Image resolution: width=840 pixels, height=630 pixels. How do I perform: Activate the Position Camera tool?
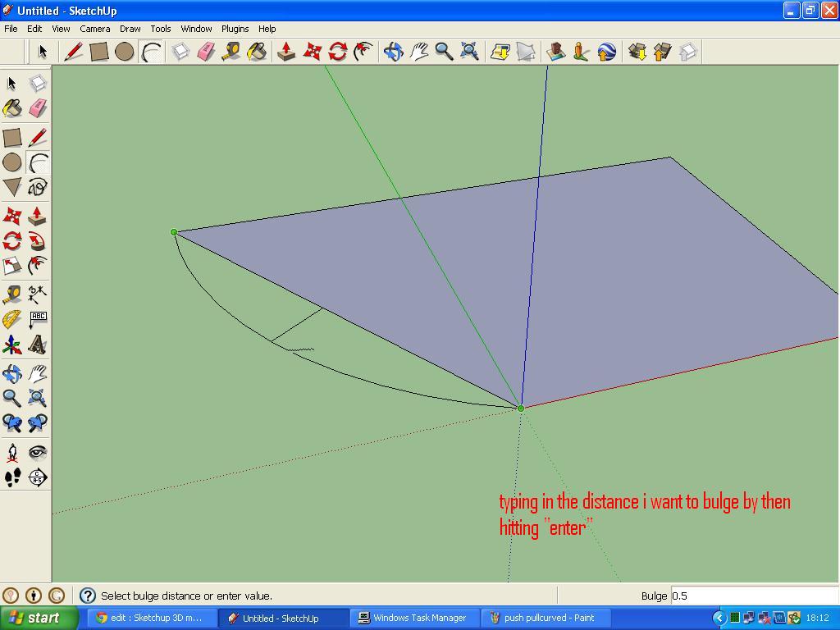[12, 453]
